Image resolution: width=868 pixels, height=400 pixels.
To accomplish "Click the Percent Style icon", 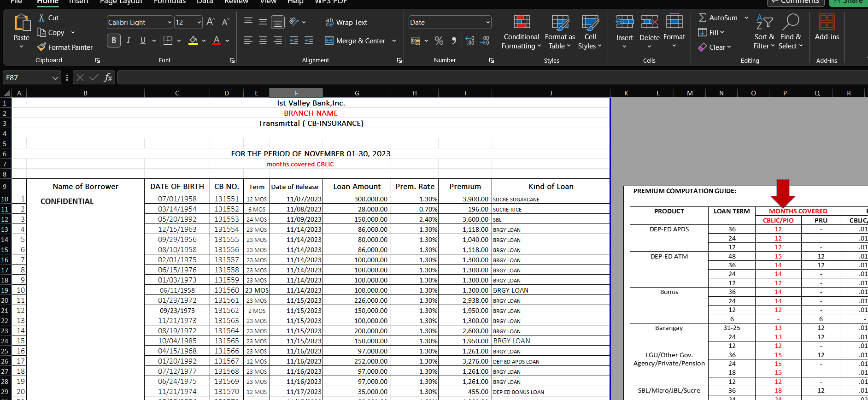I will click(x=439, y=41).
